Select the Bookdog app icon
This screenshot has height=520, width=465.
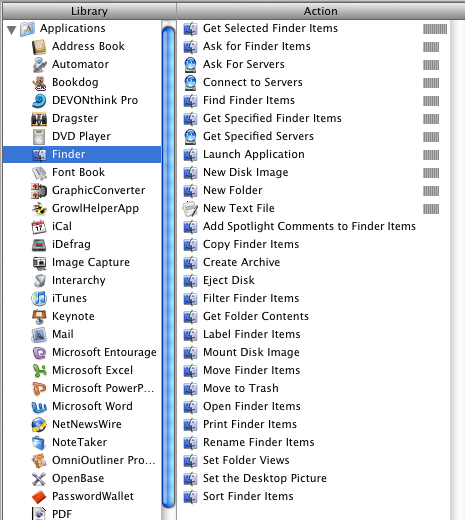[39, 83]
